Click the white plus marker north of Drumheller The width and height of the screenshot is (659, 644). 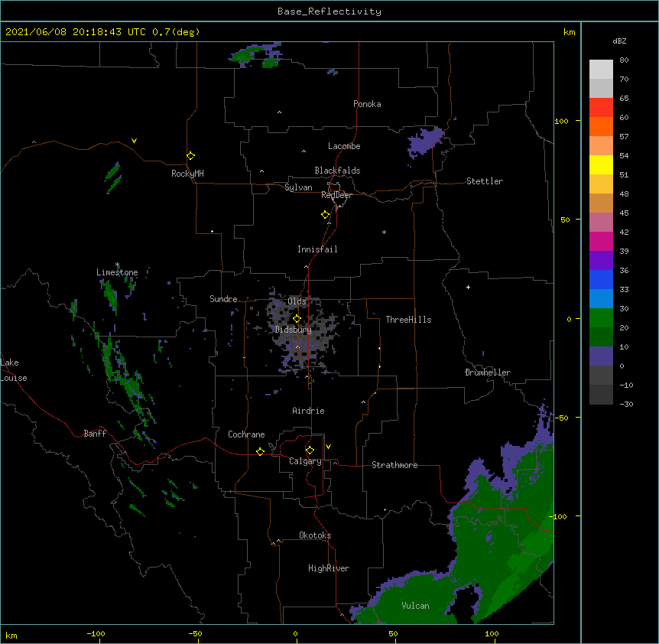(x=468, y=287)
